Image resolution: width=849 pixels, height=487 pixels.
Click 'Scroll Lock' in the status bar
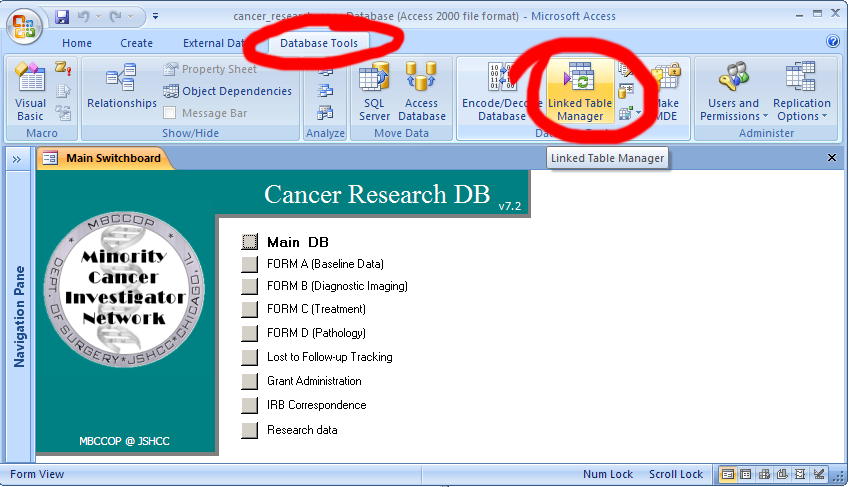click(x=676, y=474)
